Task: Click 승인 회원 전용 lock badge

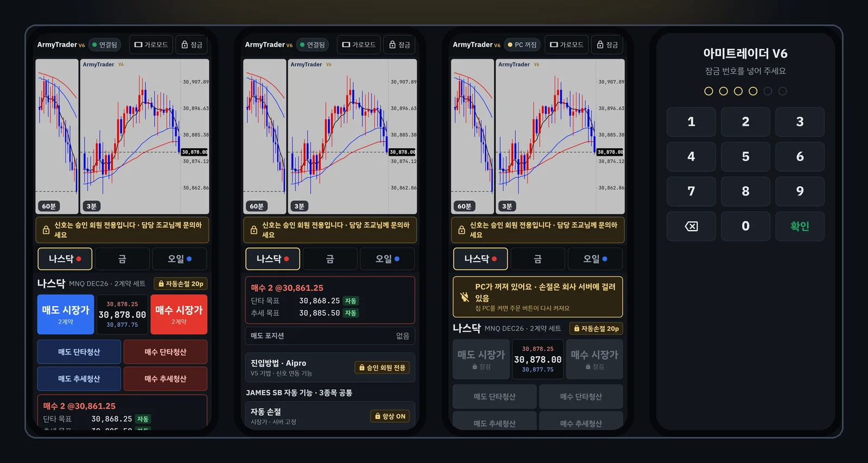Action: [382, 367]
